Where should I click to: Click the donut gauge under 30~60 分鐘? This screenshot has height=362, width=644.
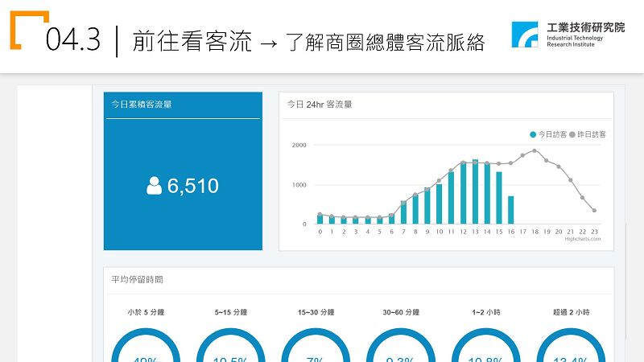click(x=401, y=345)
